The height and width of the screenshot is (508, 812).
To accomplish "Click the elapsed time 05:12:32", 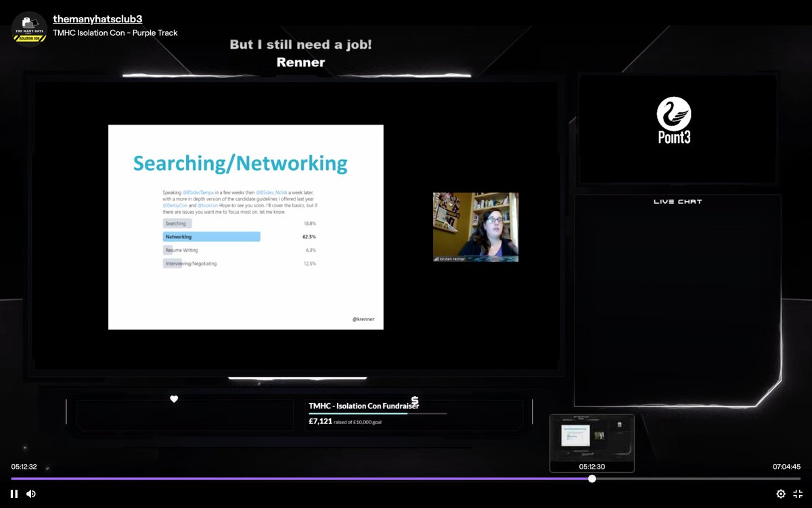I will 24,467.
